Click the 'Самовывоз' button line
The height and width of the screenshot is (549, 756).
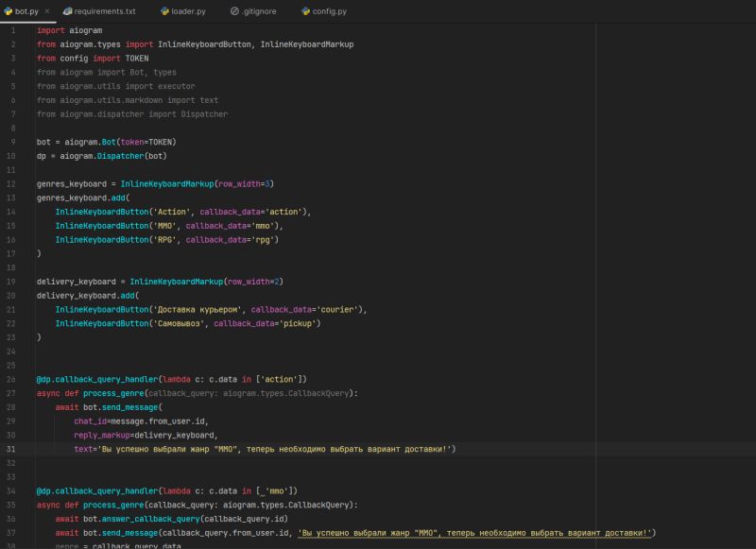pos(188,323)
